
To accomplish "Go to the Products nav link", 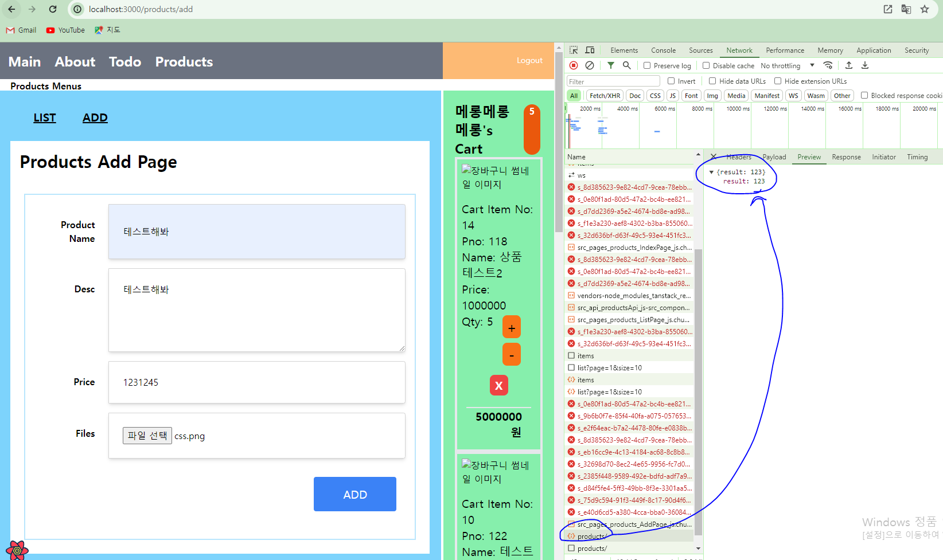I will 184,61.
